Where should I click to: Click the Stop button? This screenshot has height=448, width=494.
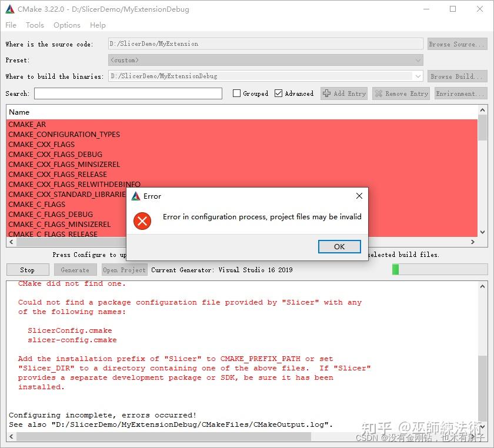28,270
